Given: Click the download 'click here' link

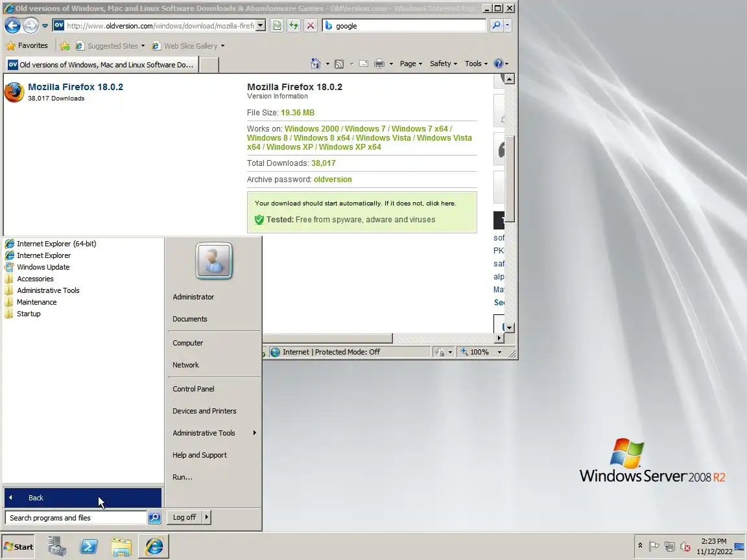Looking at the screenshot, I should 441,204.
